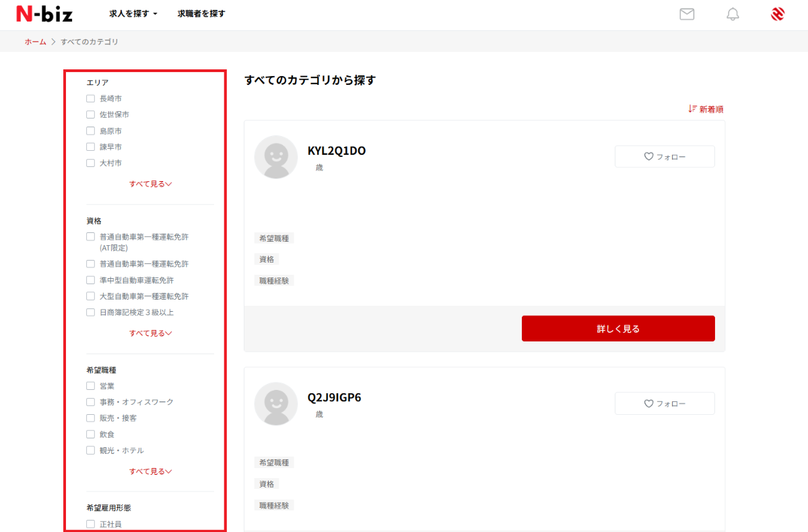Check the 佐世保市 area checkbox

coord(90,114)
